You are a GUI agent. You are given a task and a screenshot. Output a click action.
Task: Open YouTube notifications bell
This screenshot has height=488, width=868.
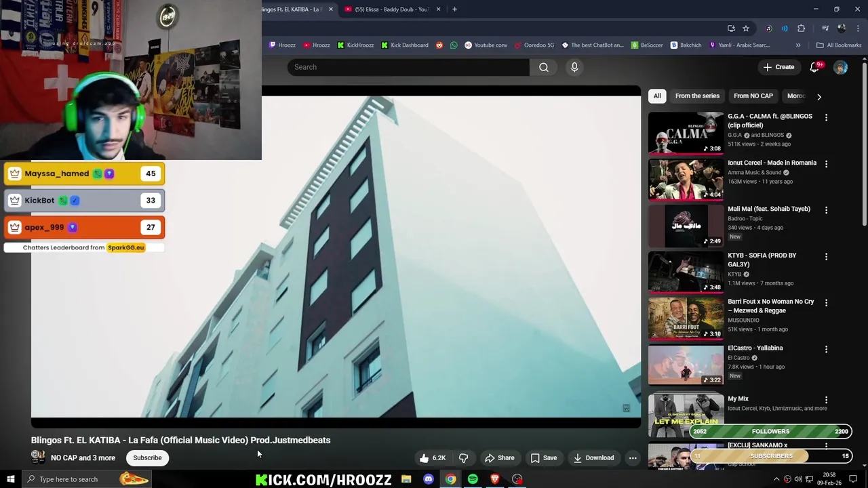pyautogui.click(x=815, y=67)
